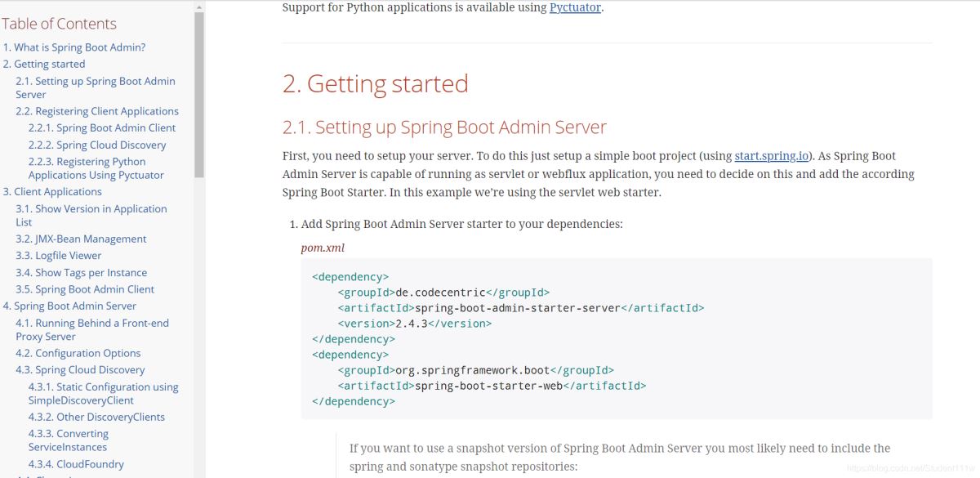Click the '2.1. Setting up Spring Boot Admin Server' heading

(x=444, y=127)
